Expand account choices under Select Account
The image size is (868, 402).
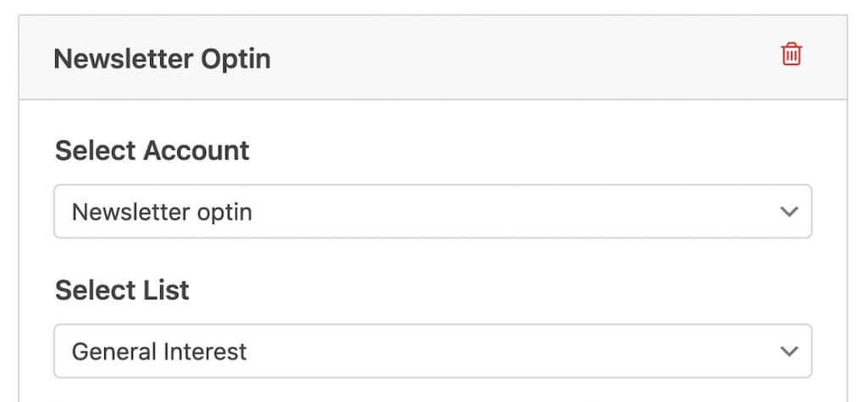(x=432, y=211)
